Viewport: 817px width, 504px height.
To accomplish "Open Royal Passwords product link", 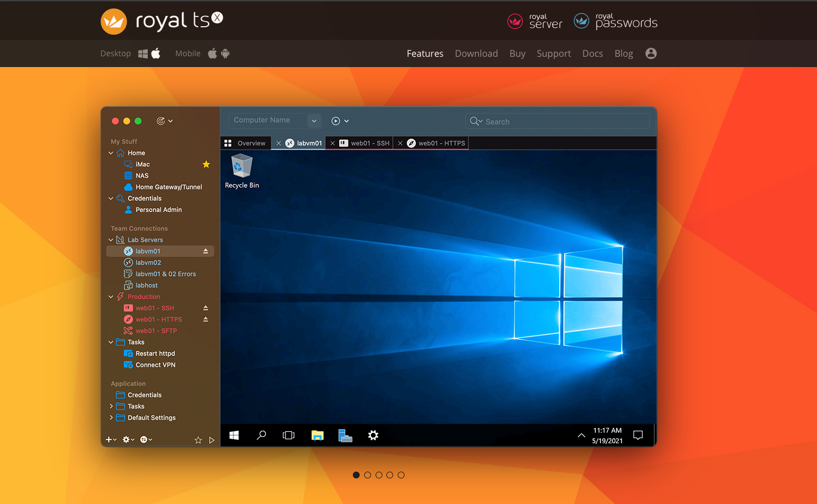I will coord(615,22).
